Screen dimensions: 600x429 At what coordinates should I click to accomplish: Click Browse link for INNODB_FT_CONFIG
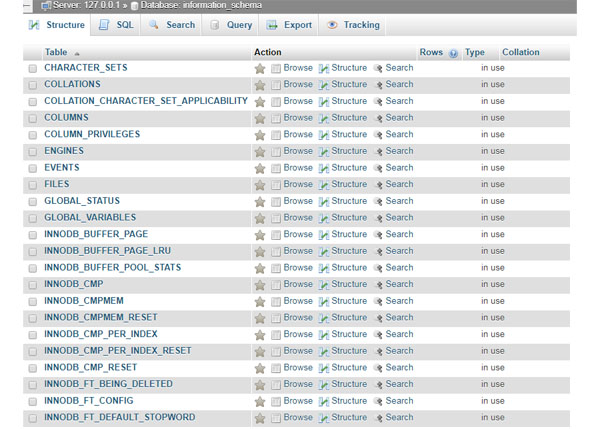[298, 401]
